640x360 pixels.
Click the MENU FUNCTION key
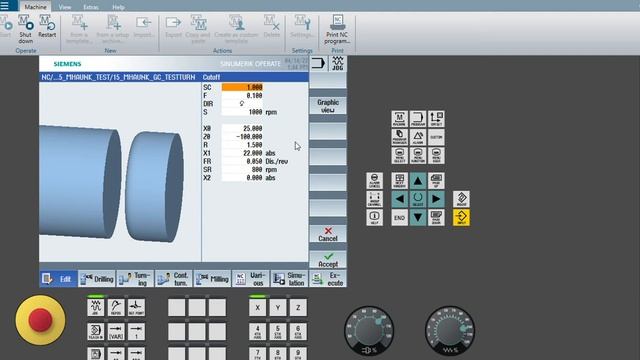pos(418,156)
